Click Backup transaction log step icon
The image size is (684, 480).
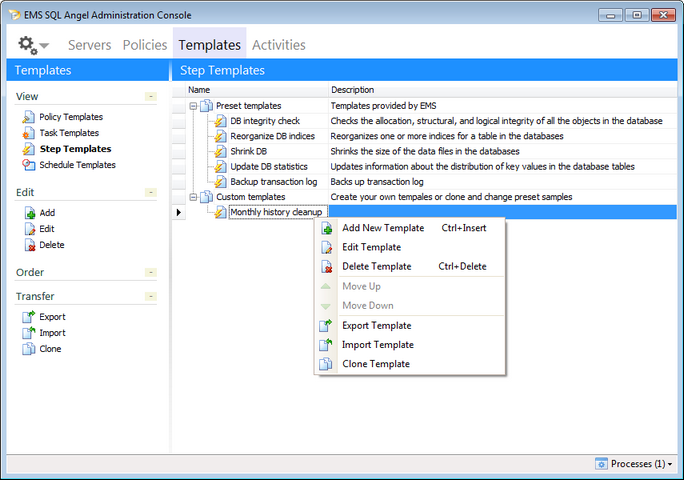point(221,182)
